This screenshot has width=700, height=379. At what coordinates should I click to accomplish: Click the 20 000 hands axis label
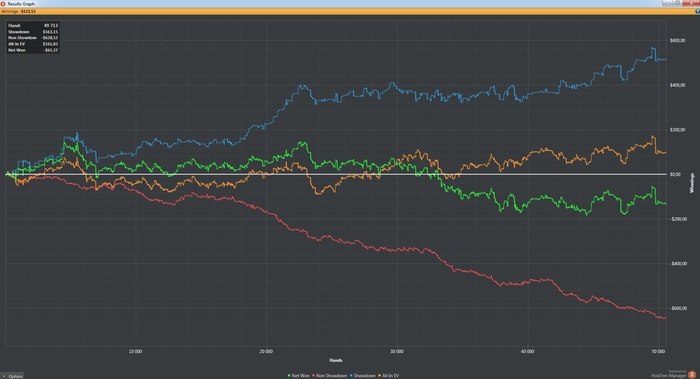[266, 351]
